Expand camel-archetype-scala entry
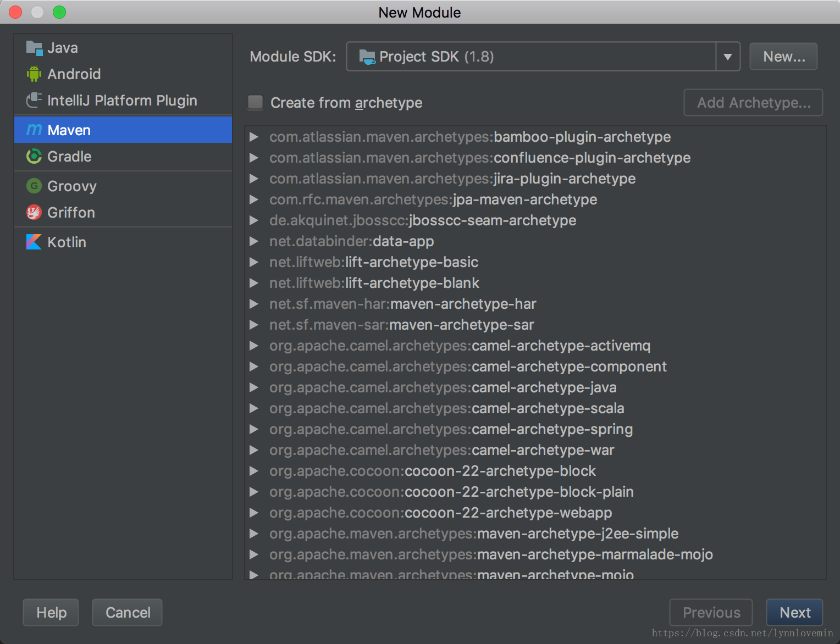 tap(254, 408)
